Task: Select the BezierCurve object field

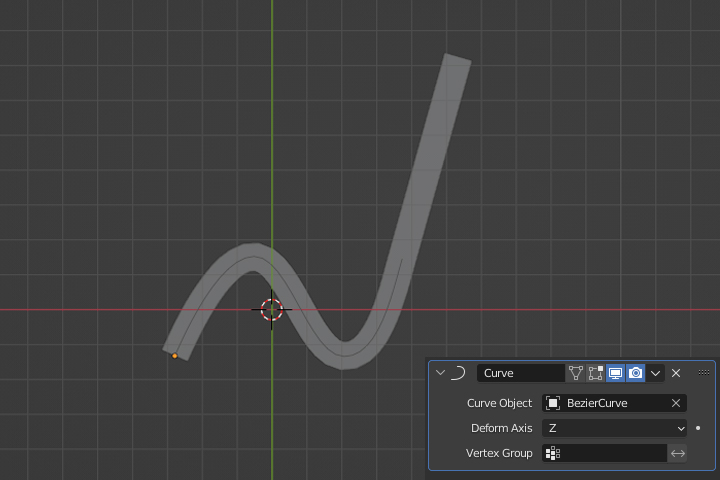Action: click(614, 403)
